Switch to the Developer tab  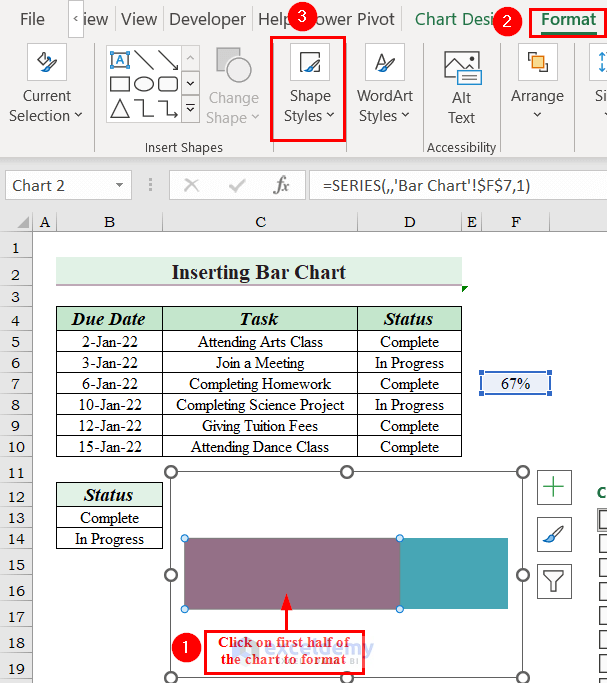click(x=207, y=19)
